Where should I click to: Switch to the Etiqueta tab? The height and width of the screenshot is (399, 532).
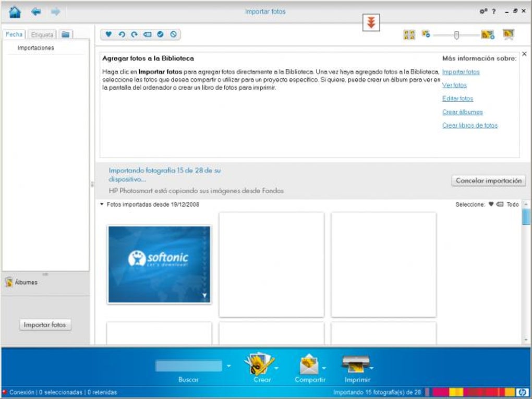[x=42, y=34]
